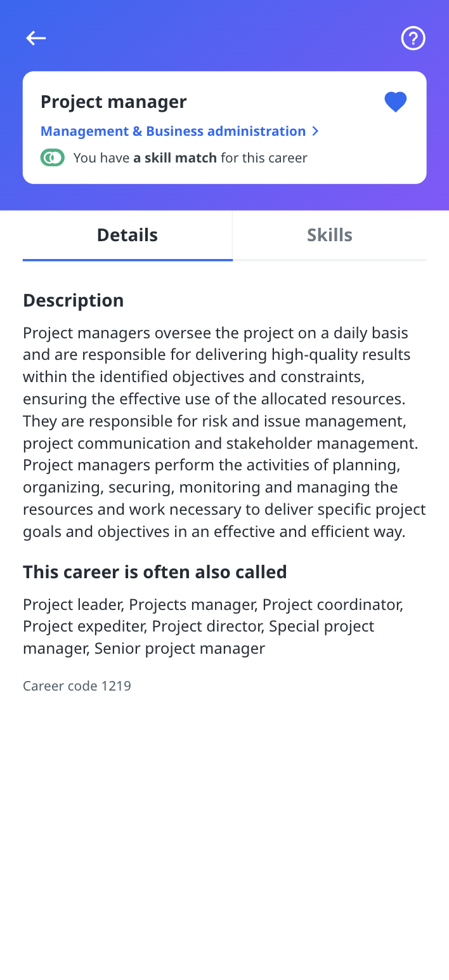Tap the Project manager career title
The width and height of the screenshot is (449, 980).
(x=114, y=102)
